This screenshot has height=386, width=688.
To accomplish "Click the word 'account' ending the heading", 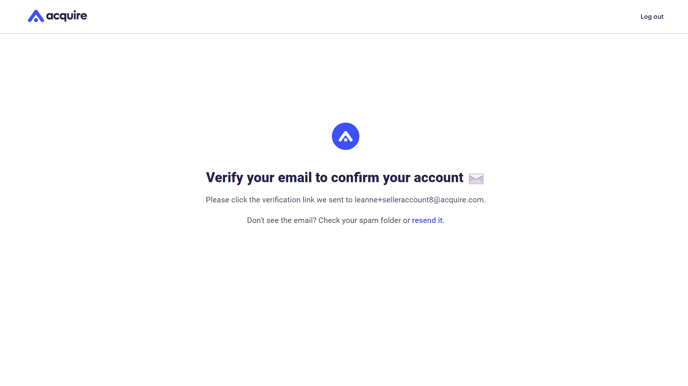I will (438, 178).
